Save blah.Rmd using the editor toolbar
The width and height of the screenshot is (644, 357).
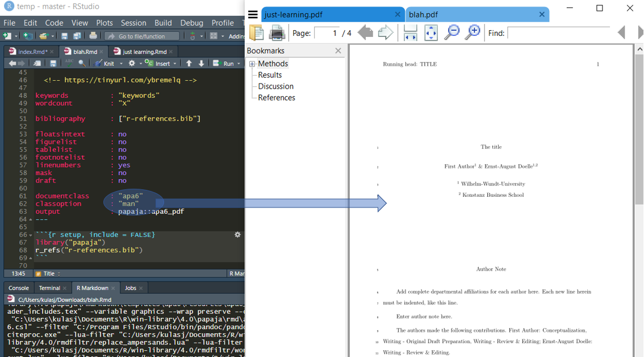click(53, 63)
